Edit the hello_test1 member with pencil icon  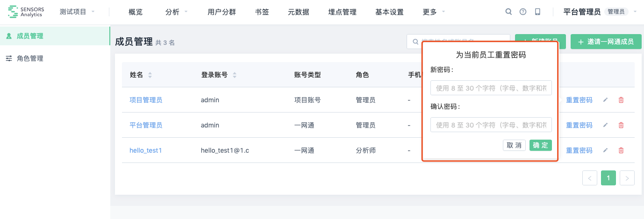[x=605, y=150]
